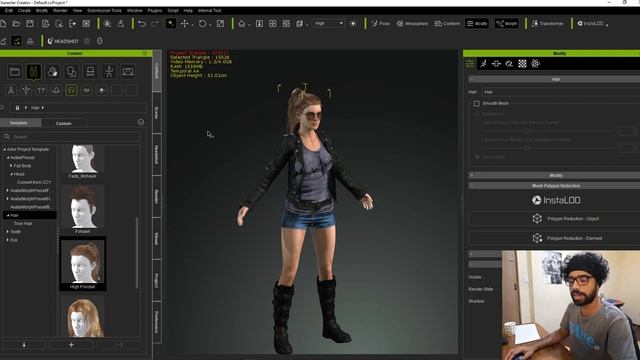Select the Convert from CC1 tree item
Image resolution: width=640 pixels, height=360 pixels.
pos(34,182)
